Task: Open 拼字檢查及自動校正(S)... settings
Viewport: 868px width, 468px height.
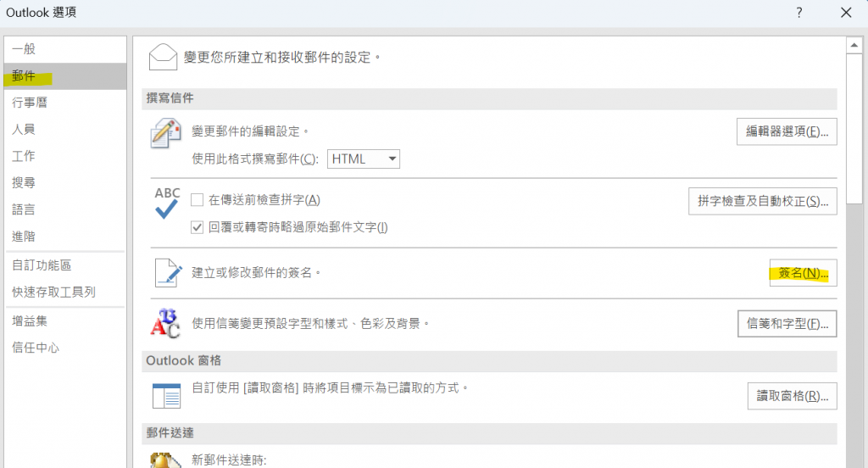Action: [x=763, y=201]
